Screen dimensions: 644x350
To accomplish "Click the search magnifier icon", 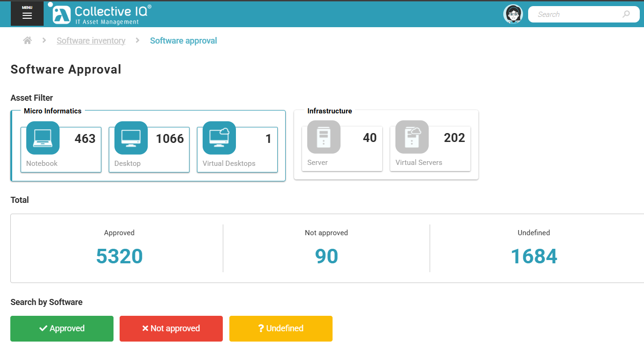I will point(627,14).
